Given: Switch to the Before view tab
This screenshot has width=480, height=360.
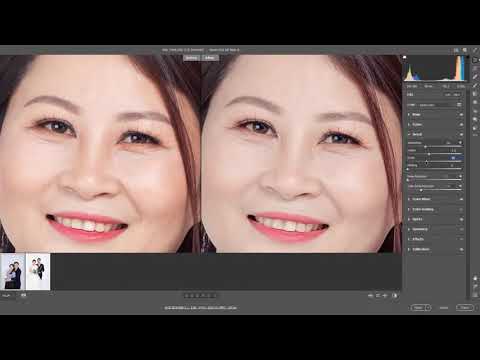Looking at the screenshot, I should [x=191, y=58].
